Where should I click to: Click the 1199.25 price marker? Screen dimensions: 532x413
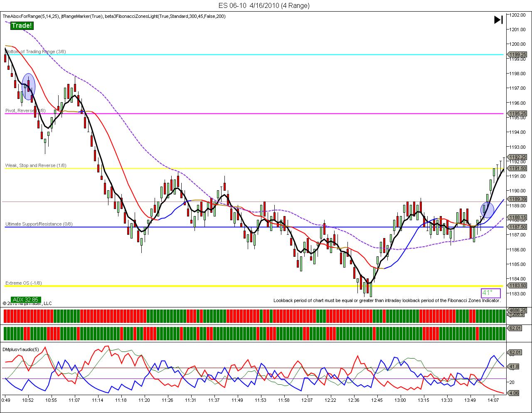(517, 54)
